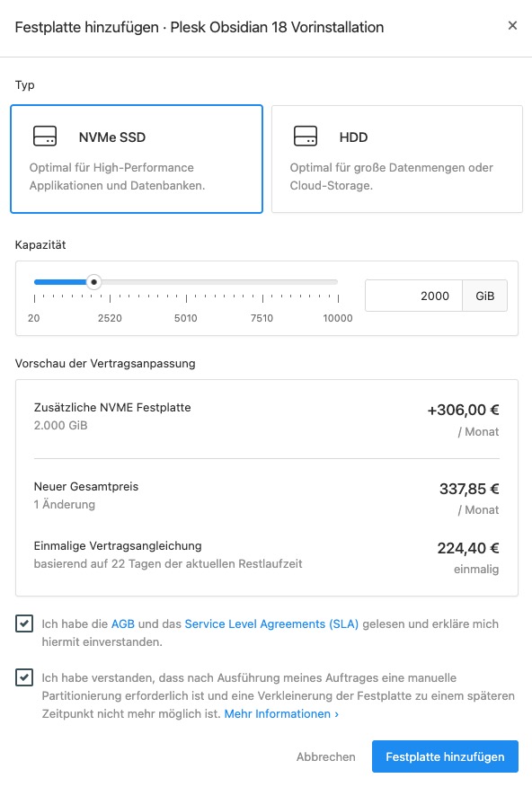This screenshot has height=787, width=532.
Task: Uncheck the AGB and SLA agreement checkbox
Action: tap(24, 623)
